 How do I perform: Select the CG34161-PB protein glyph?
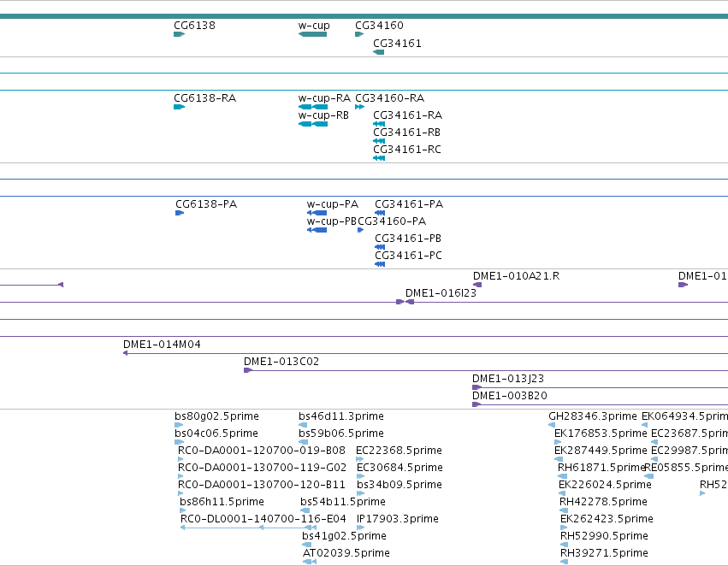(380, 247)
